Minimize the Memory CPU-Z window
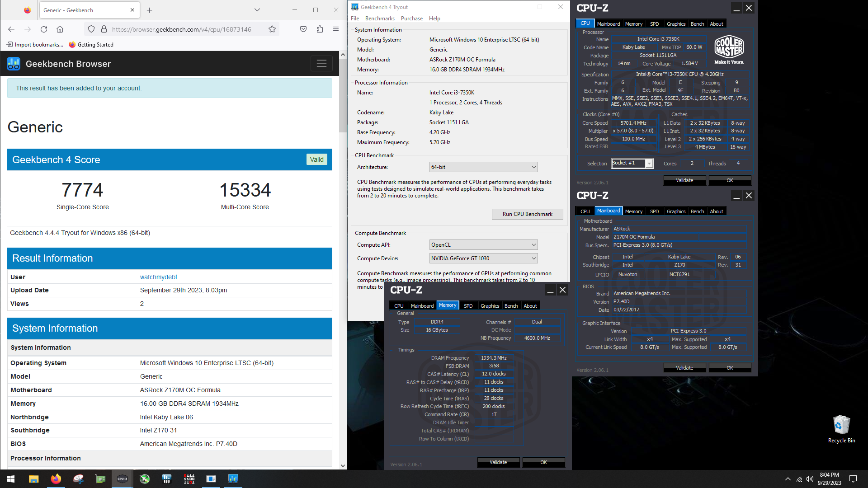868x488 pixels. pyautogui.click(x=550, y=290)
